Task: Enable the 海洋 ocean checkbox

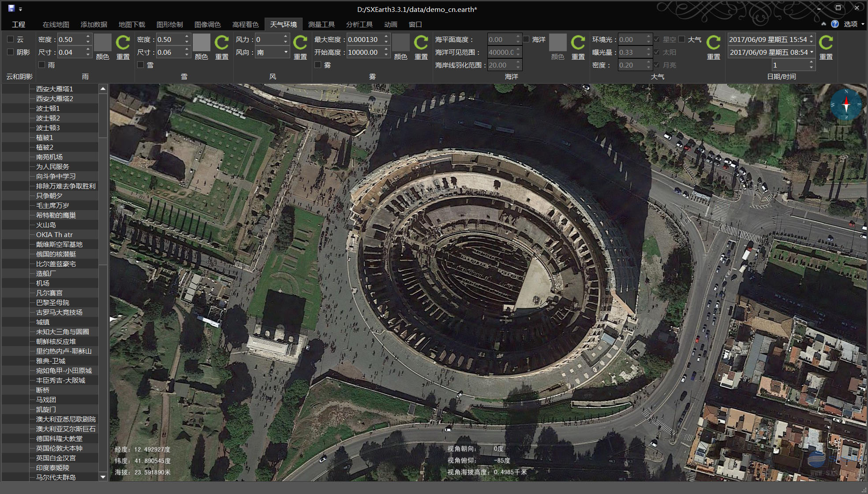Action: pyautogui.click(x=526, y=39)
